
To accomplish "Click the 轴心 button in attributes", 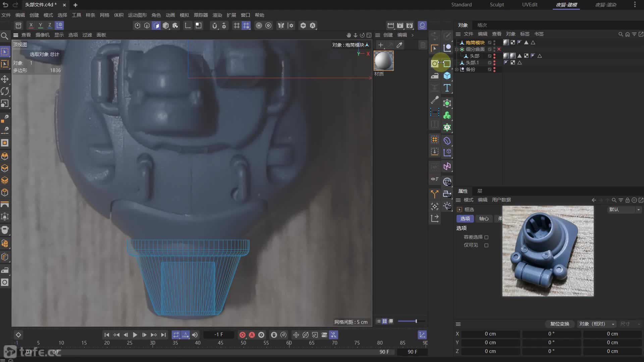I will 484,219.
